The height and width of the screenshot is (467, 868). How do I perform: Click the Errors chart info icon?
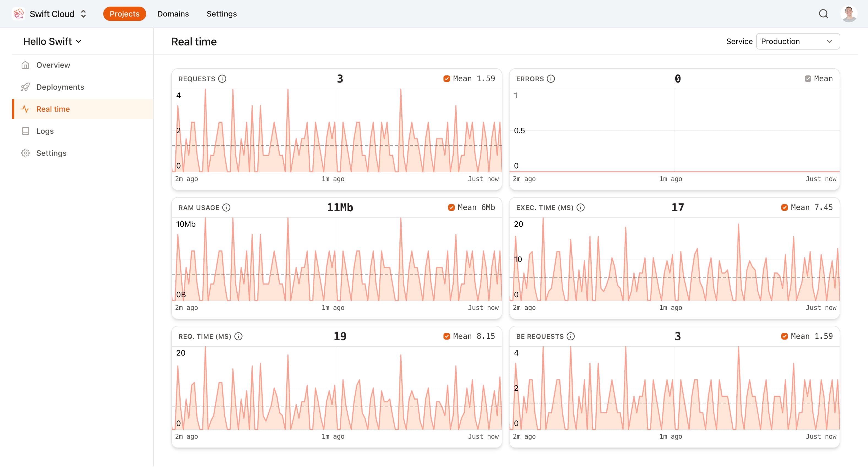[552, 78]
